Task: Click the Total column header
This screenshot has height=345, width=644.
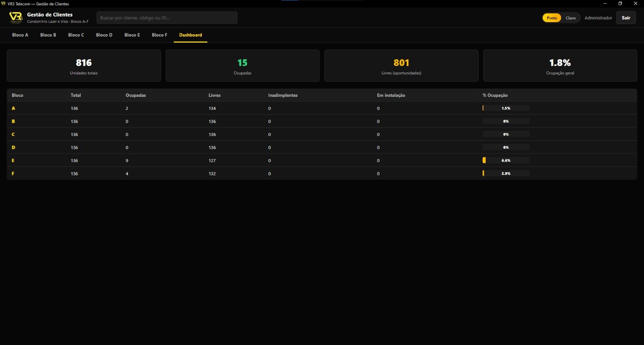Action: [76, 95]
